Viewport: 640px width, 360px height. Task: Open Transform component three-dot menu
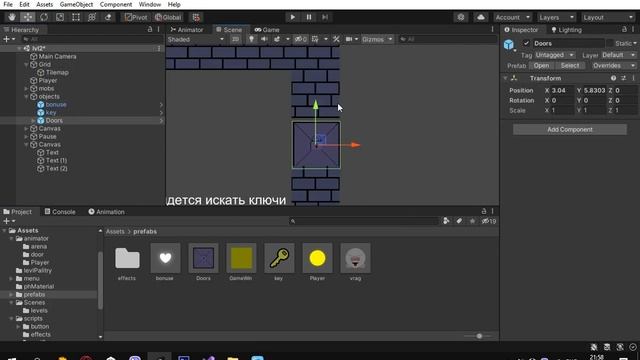tap(633, 78)
